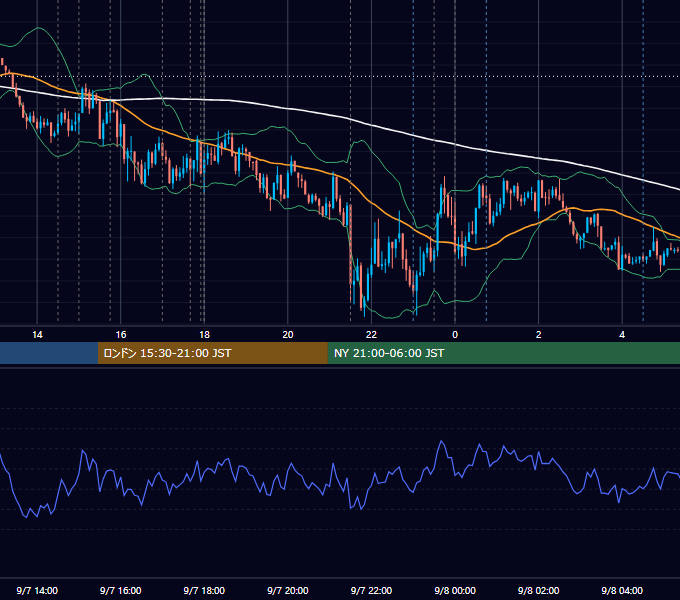The width and height of the screenshot is (680, 600).
Task: Click the 9/7 20:00 time label
Action: 288,590
